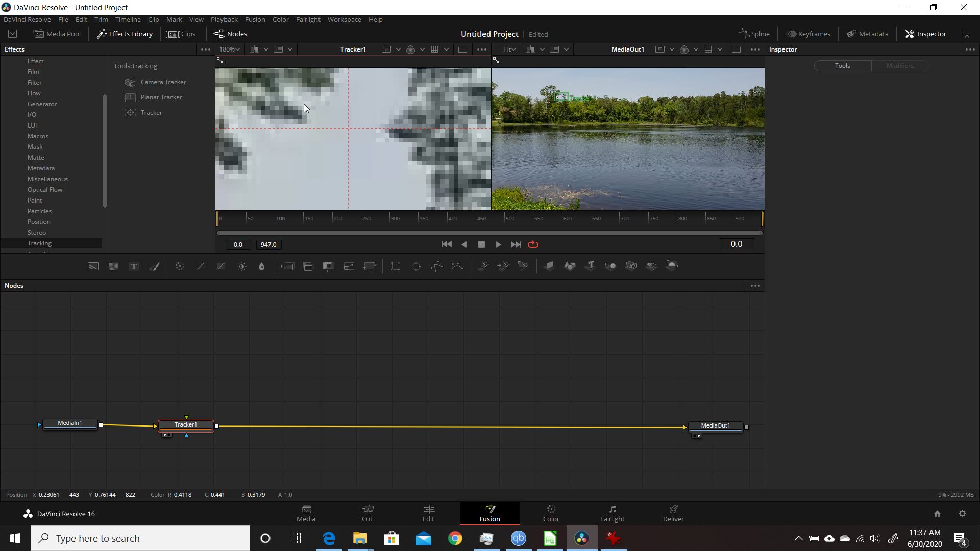Open Tracker1 viewer options ellipsis menu
This screenshot has width=980, height=551.
[x=481, y=49]
